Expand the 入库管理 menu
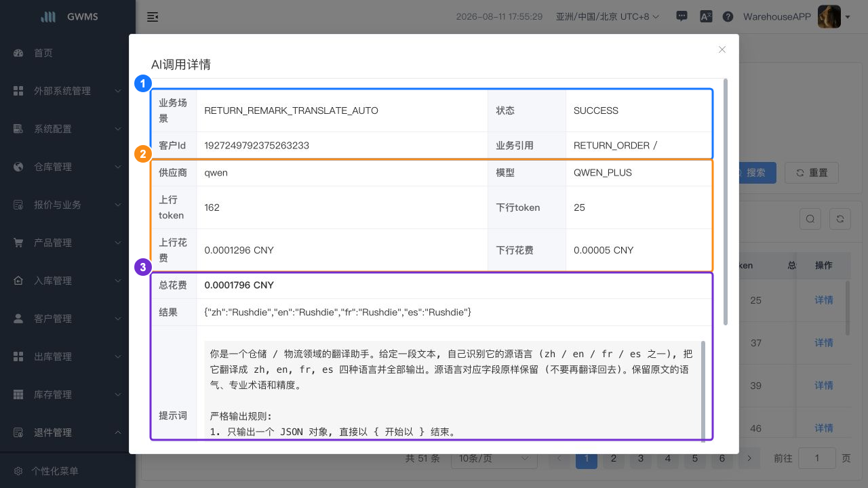The width and height of the screenshot is (868, 488). coord(68,281)
